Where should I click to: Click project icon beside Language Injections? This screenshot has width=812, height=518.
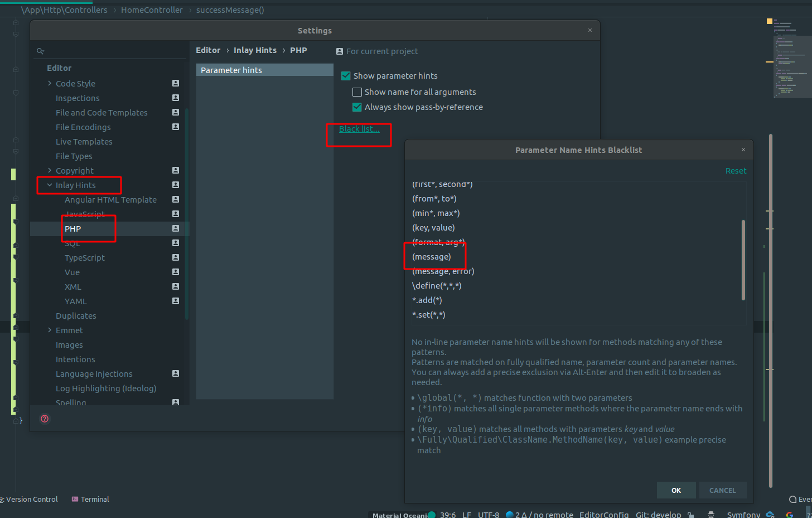[x=176, y=373]
